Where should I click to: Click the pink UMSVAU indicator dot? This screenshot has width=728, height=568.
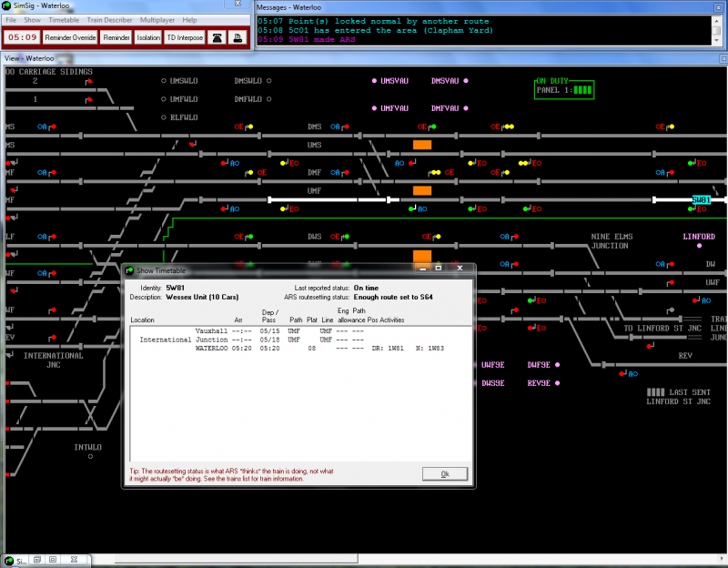point(374,81)
